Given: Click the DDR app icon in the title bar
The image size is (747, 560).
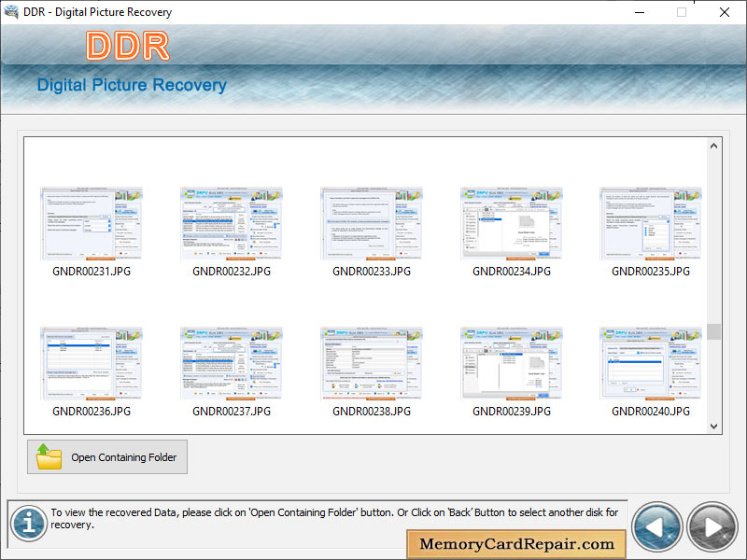Looking at the screenshot, I should click(11, 11).
